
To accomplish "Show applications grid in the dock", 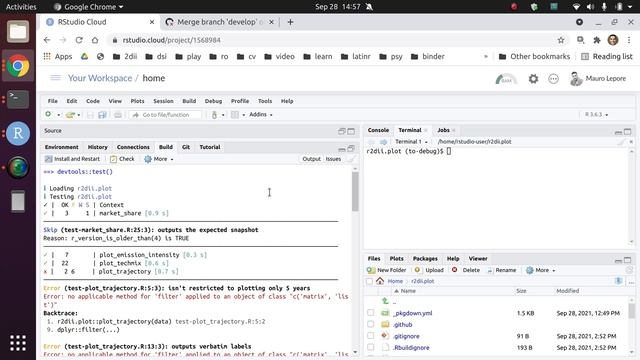I will pos(18,343).
